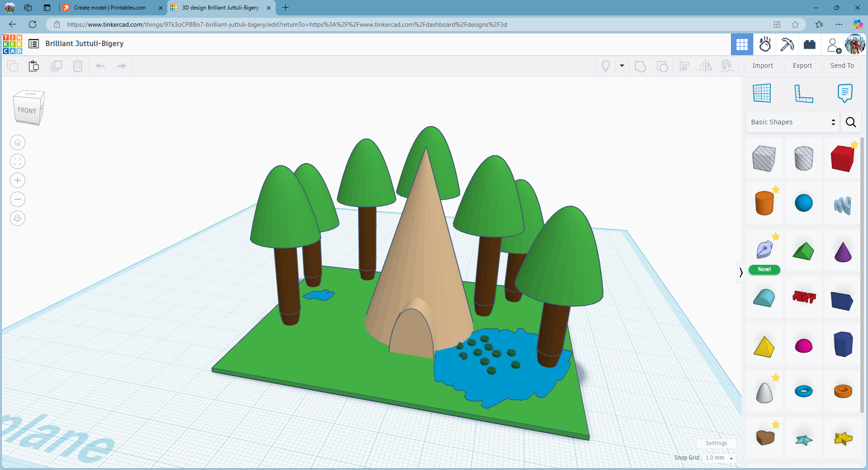The width and height of the screenshot is (868, 470).
Task: Click the Send To button
Action: (842, 66)
